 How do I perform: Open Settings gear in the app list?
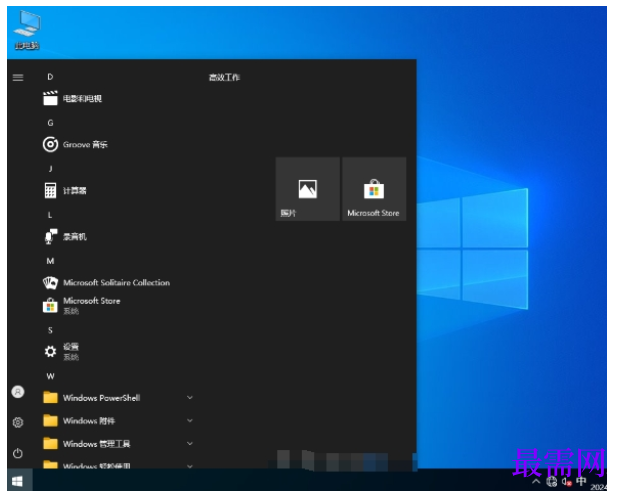[x=50, y=351]
